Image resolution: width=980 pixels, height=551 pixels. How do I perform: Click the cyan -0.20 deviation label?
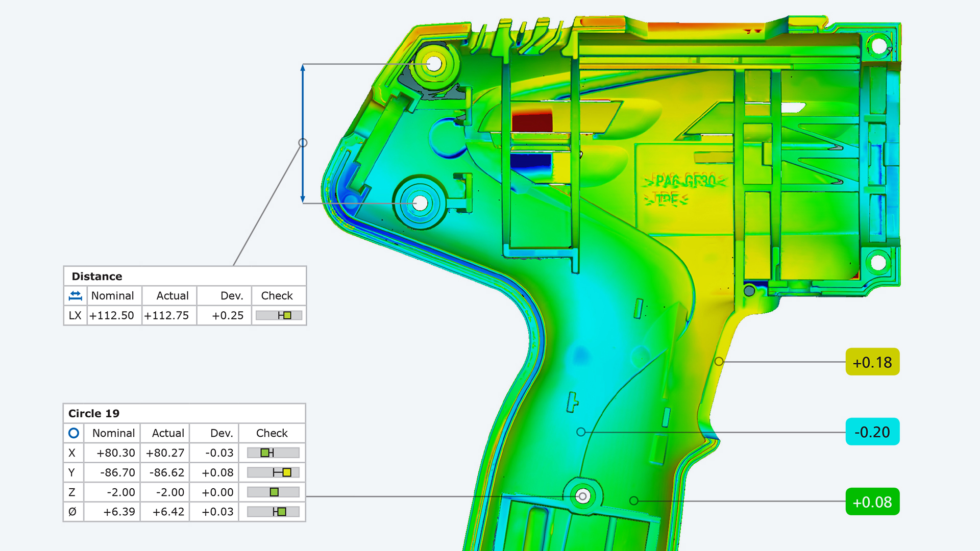pyautogui.click(x=872, y=432)
